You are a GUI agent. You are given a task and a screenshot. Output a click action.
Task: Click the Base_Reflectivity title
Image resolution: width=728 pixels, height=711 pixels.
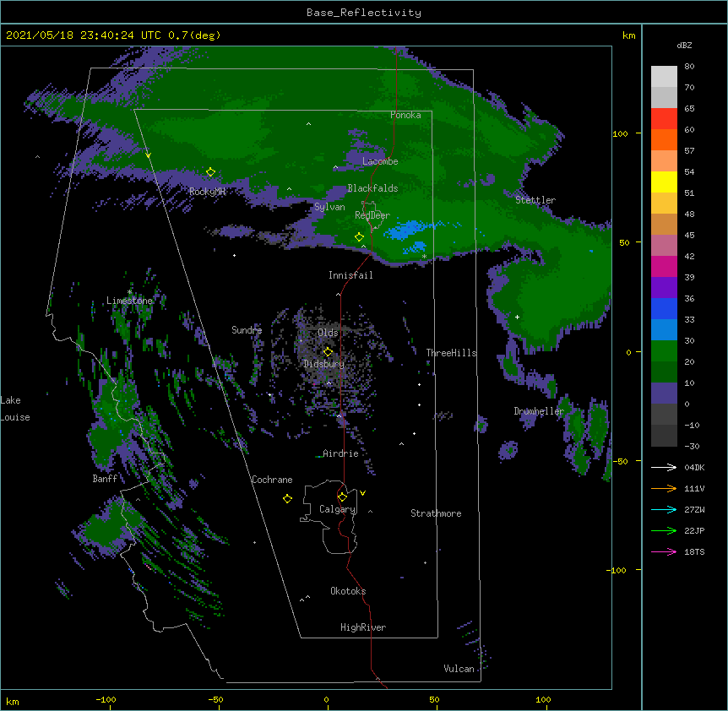[x=364, y=13]
